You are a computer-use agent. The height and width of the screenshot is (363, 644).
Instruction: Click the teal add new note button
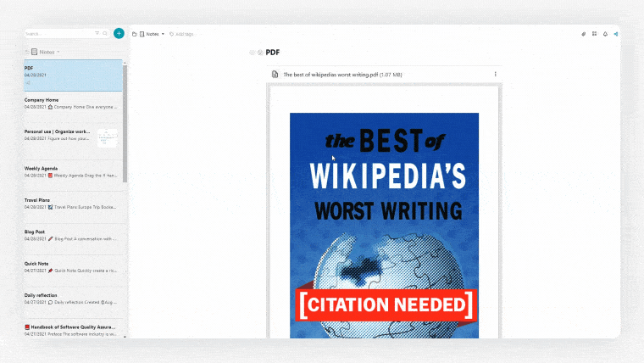click(119, 33)
